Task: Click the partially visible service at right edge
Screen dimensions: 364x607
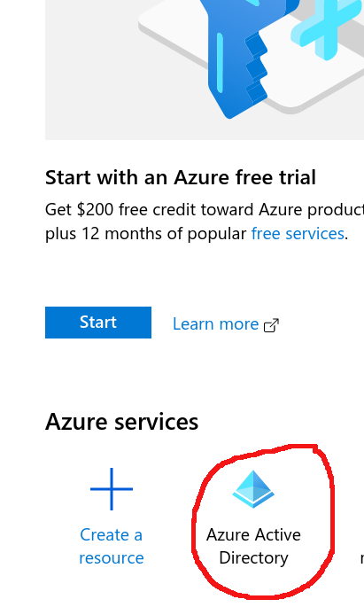Action: click(x=362, y=557)
